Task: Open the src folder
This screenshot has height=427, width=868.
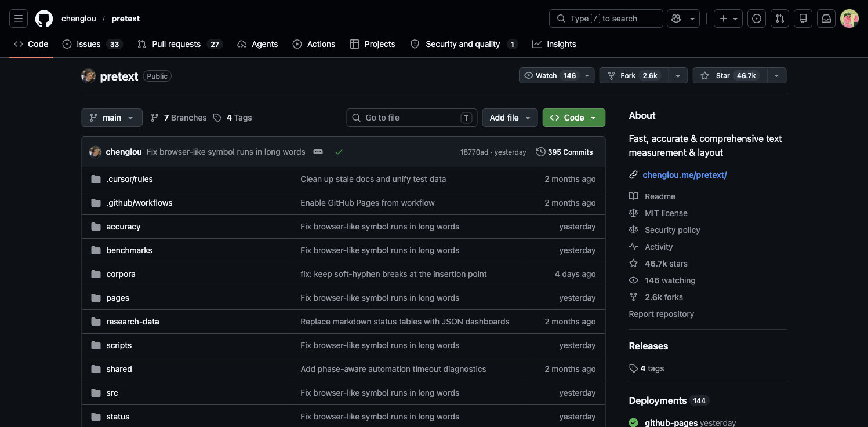Action: tap(112, 393)
